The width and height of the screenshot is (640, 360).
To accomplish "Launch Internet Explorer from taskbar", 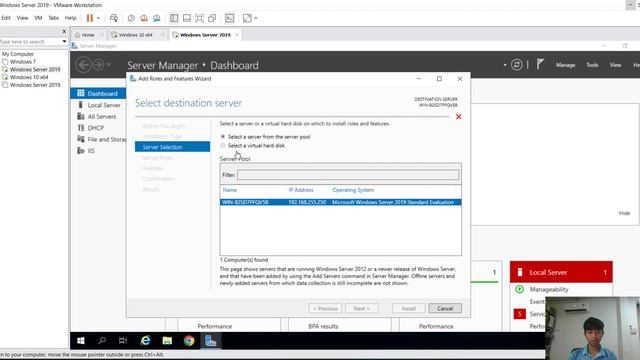I will click(145, 340).
